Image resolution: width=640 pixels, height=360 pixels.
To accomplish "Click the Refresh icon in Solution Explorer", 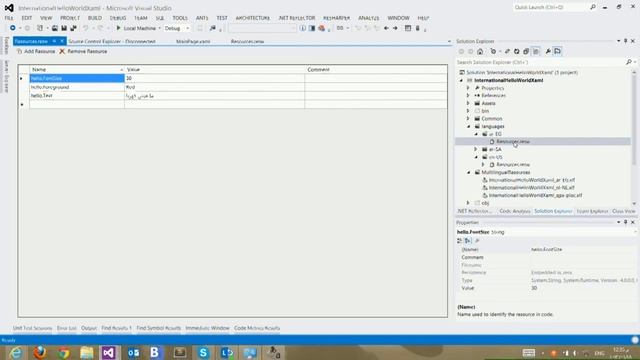I will pos(516,51).
